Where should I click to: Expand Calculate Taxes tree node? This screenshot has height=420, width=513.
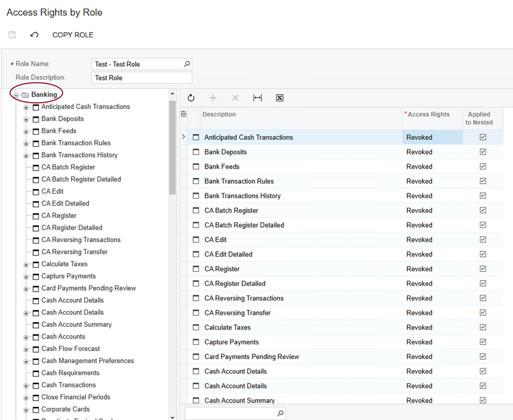pyautogui.click(x=26, y=265)
